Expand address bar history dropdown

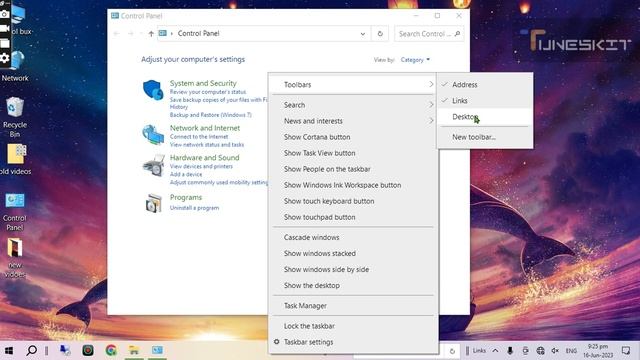(362, 34)
